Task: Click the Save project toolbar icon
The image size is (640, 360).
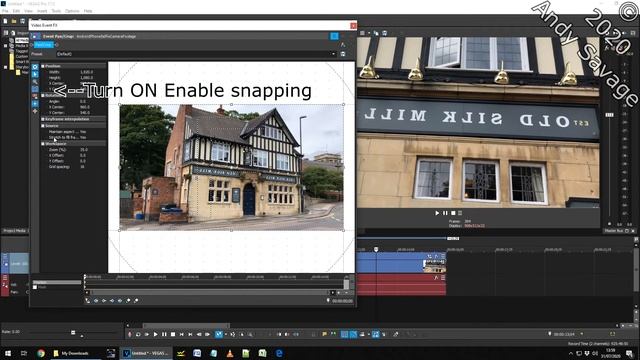Action: click(22, 21)
